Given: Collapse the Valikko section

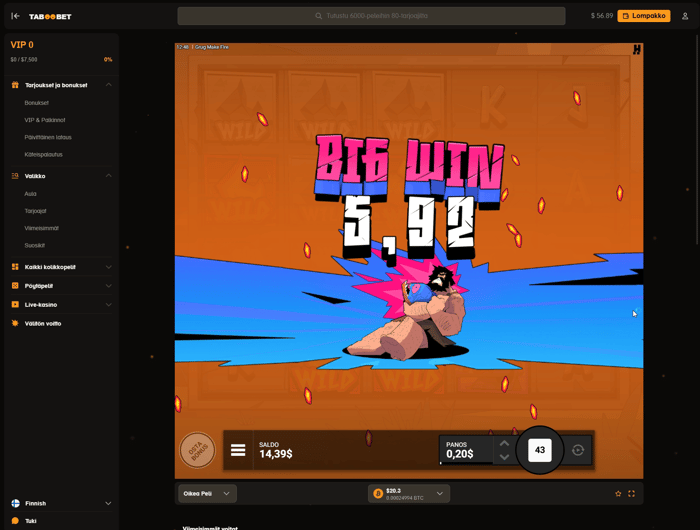Looking at the screenshot, I should coord(108,176).
